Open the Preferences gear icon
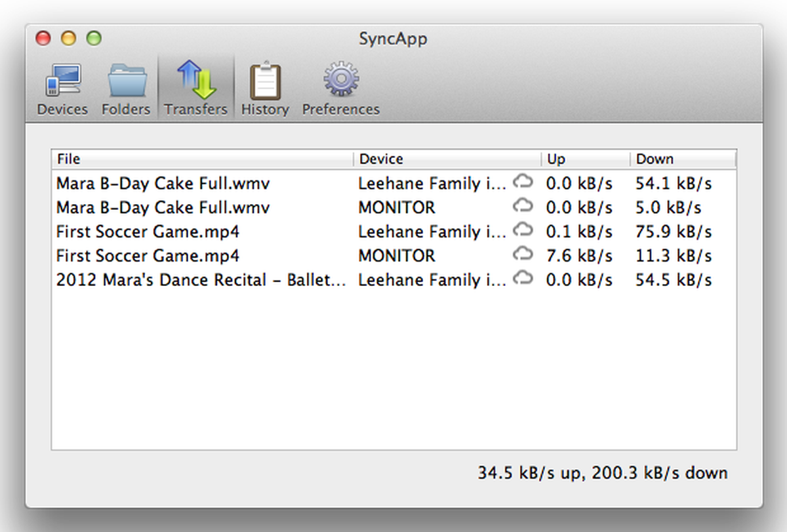The height and width of the screenshot is (532, 787). pyautogui.click(x=340, y=81)
